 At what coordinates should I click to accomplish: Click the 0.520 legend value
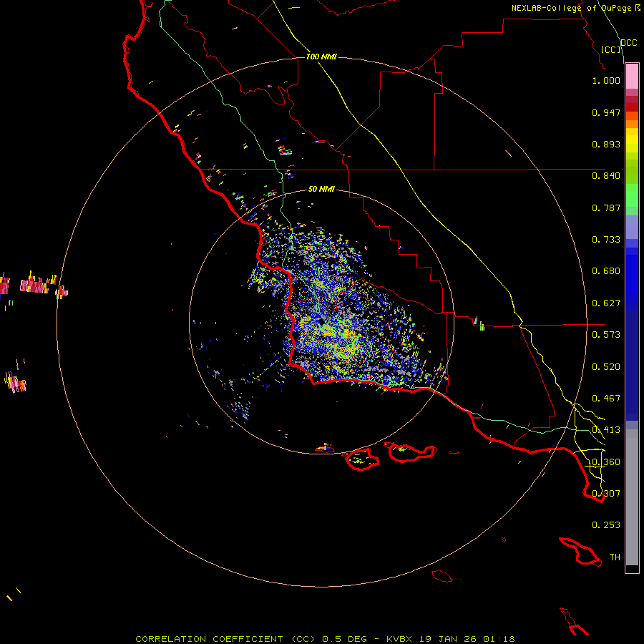(606, 367)
